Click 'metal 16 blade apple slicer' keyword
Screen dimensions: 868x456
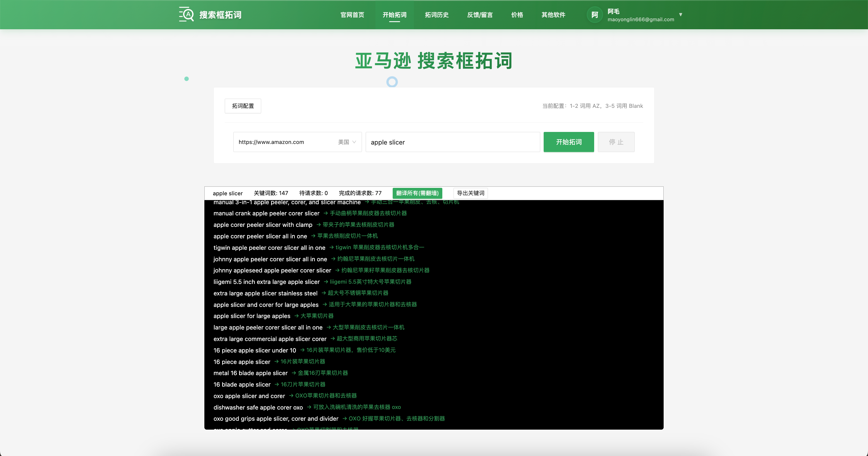(250, 373)
